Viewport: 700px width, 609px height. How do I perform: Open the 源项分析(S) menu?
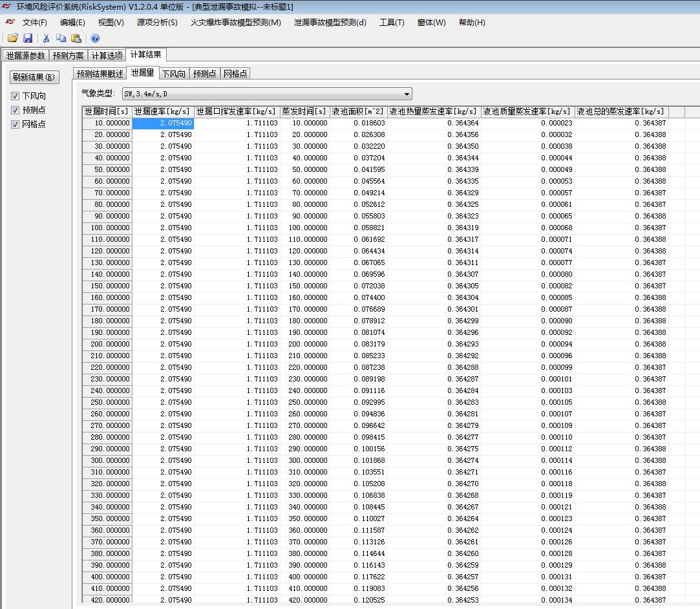click(x=157, y=23)
